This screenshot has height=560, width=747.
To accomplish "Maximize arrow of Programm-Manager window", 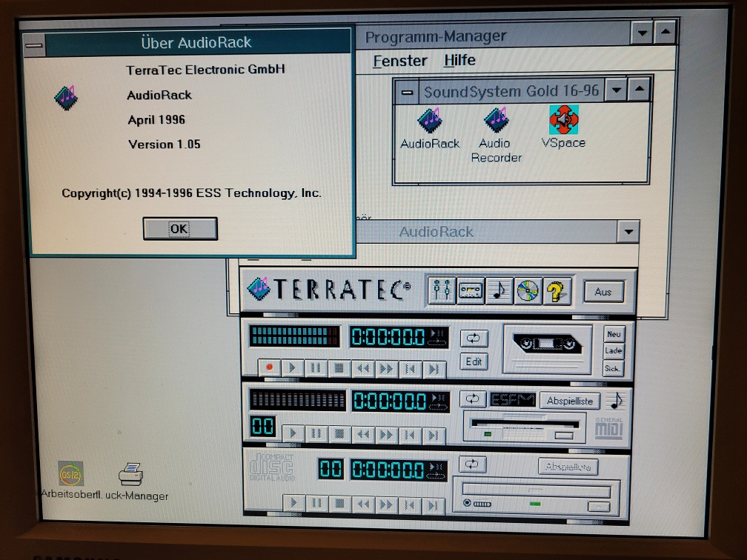I will [665, 33].
